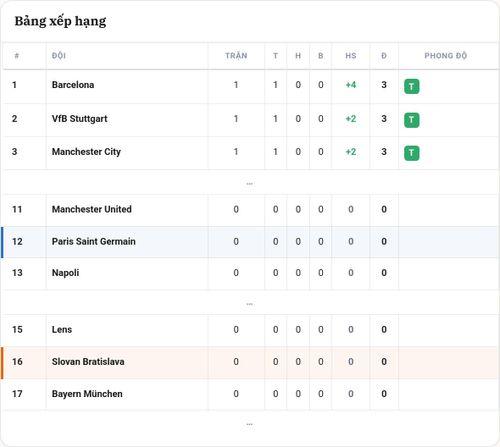Open the Napoli team entry
500x447 pixels.
pyautogui.click(x=66, y=273)
